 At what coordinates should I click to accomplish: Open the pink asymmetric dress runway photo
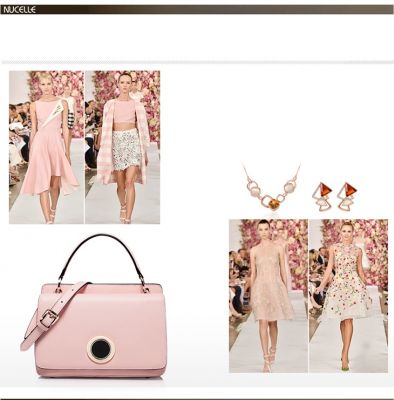(46, 147)
